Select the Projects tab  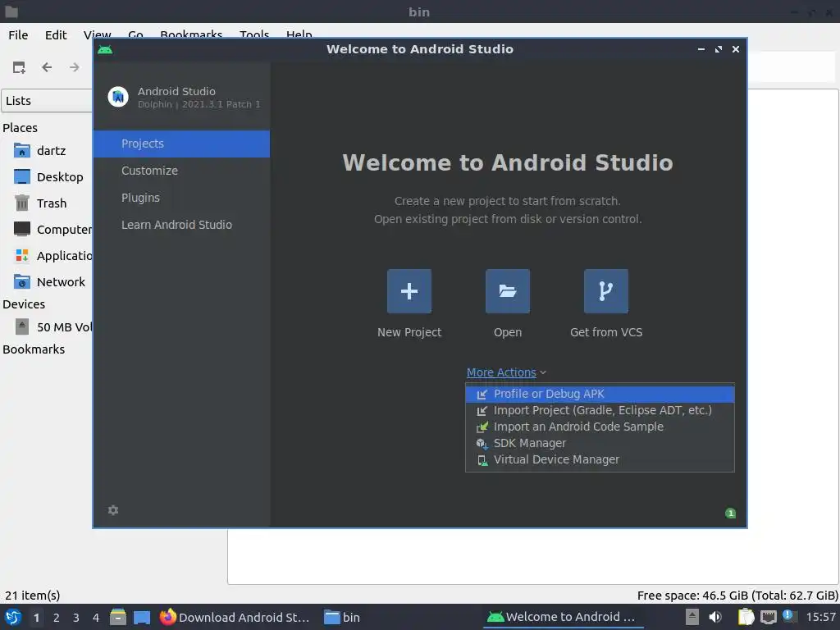(x=181, y=144)
